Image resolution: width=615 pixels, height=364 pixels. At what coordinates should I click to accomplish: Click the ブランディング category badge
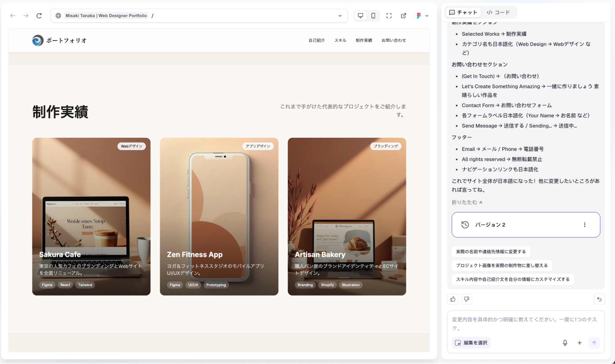tap(385, 146)
